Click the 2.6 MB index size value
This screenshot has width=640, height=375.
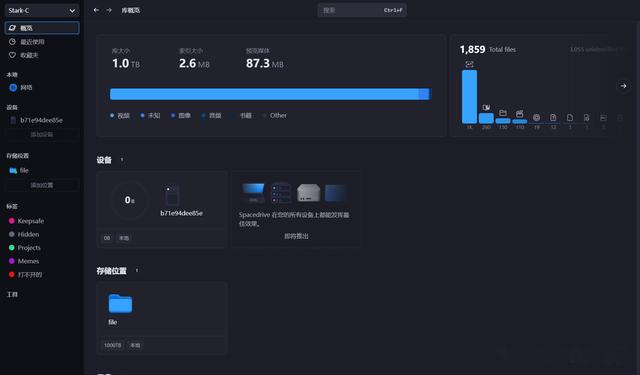tap(194, 63)
